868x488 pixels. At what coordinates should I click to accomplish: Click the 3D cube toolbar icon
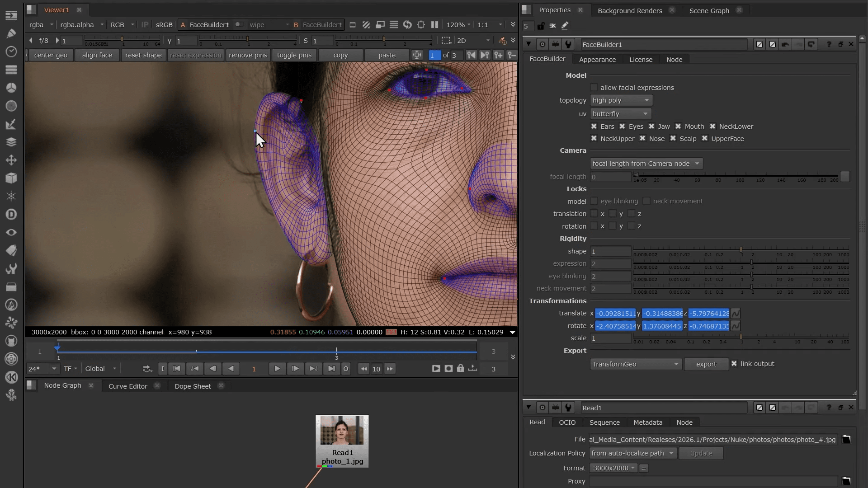pos(11,178)
